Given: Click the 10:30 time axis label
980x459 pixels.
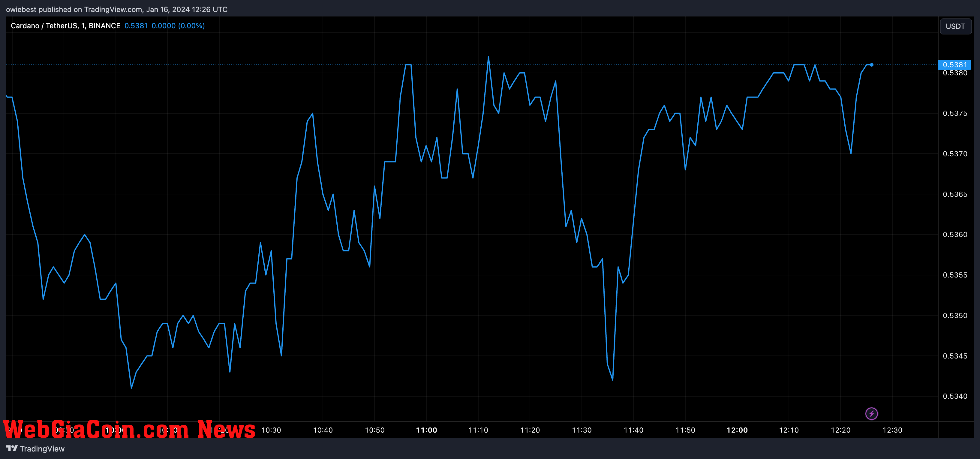Looking at the screenshot, I should coord(271,430).
